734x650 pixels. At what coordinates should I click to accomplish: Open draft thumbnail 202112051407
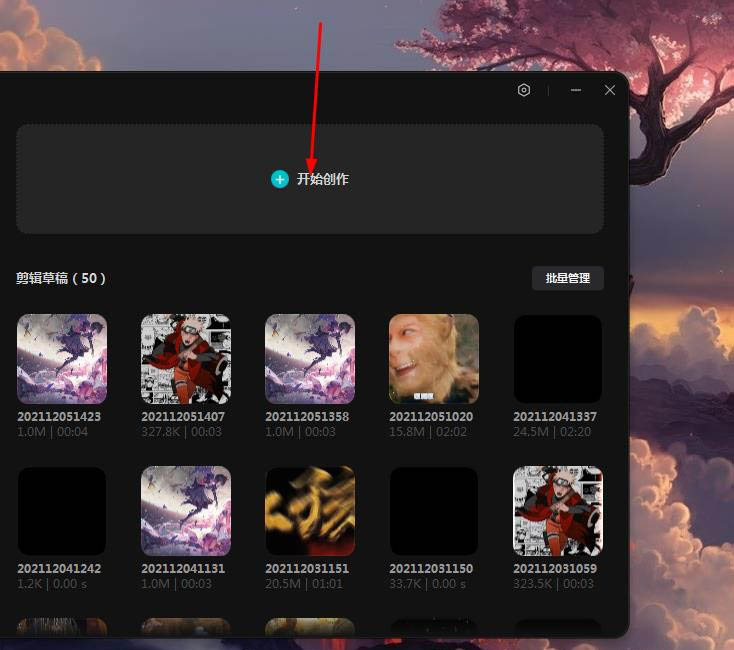[x=186, y=359]
